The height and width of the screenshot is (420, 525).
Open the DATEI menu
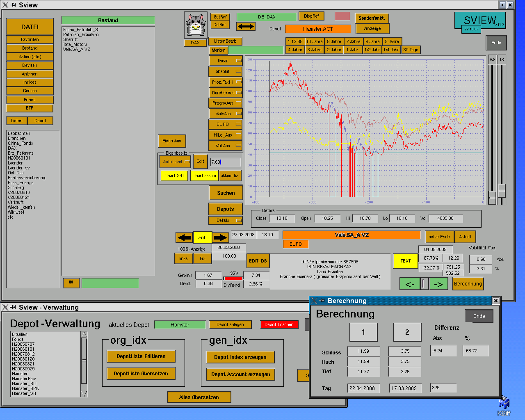30,27
